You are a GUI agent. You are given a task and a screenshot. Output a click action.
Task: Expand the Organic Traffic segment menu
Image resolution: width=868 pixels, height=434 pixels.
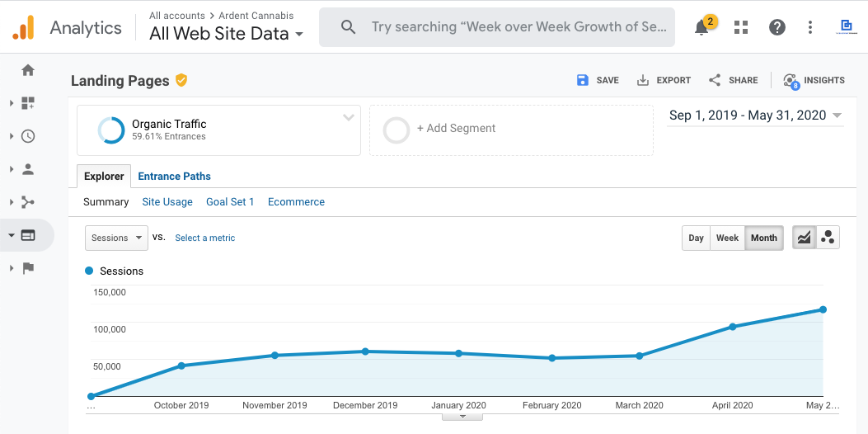pos(348,118)
